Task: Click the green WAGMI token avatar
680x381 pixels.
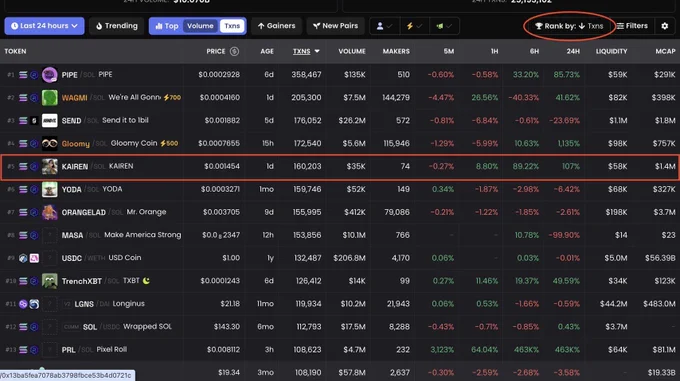Action: point(49,98)
